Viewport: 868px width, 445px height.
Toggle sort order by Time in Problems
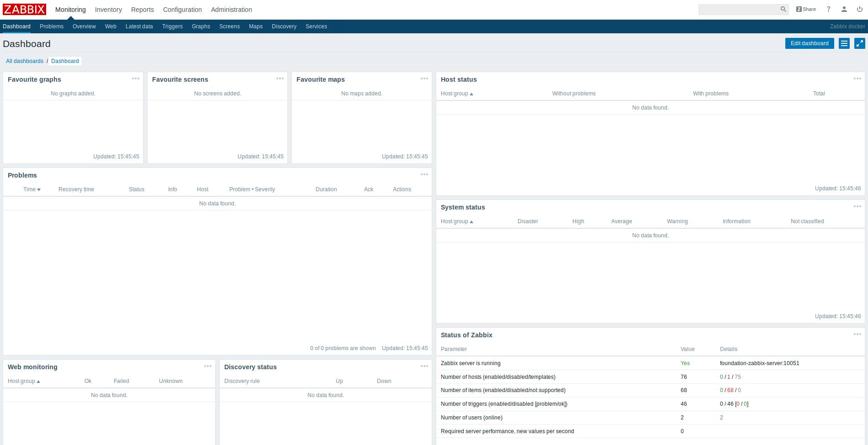[x=32, y=189]
